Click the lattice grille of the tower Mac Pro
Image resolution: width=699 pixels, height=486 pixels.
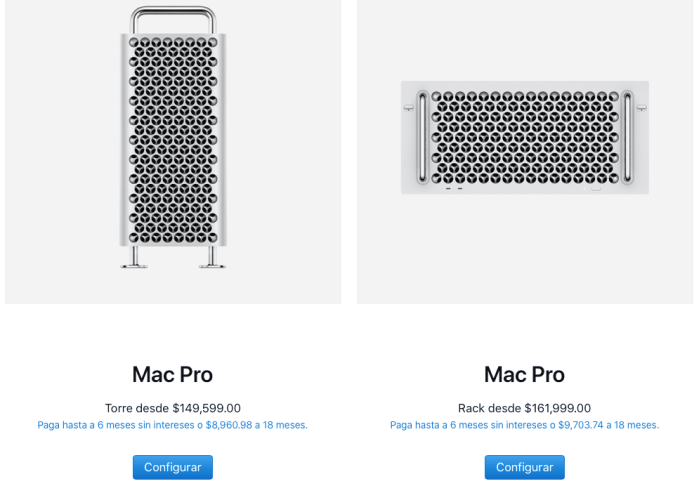point(173,140)
